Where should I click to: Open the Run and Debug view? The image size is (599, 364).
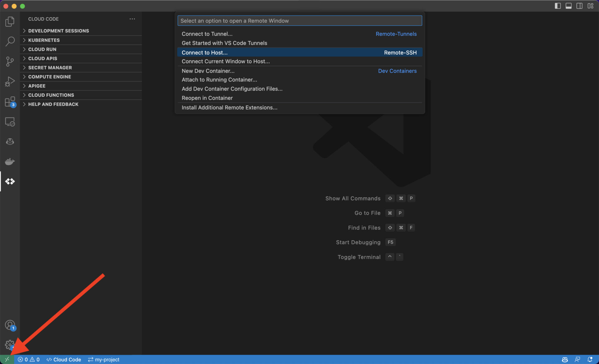(10, 81)
